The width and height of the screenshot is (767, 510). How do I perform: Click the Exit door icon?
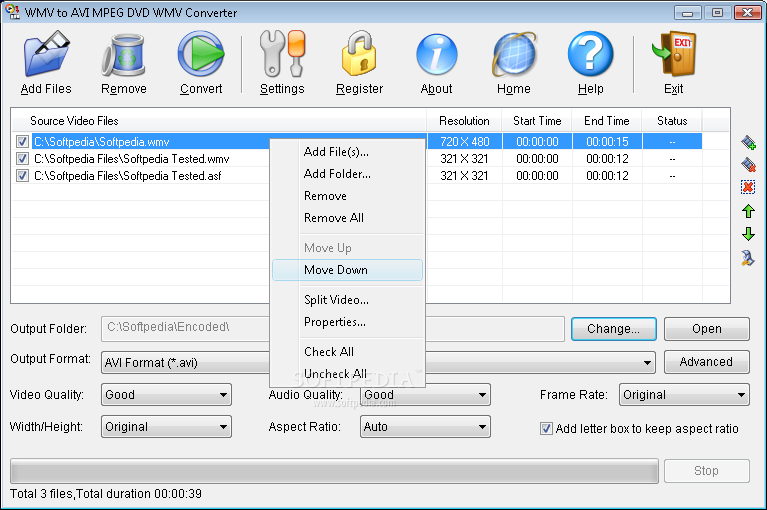click(x=674, y=54)
